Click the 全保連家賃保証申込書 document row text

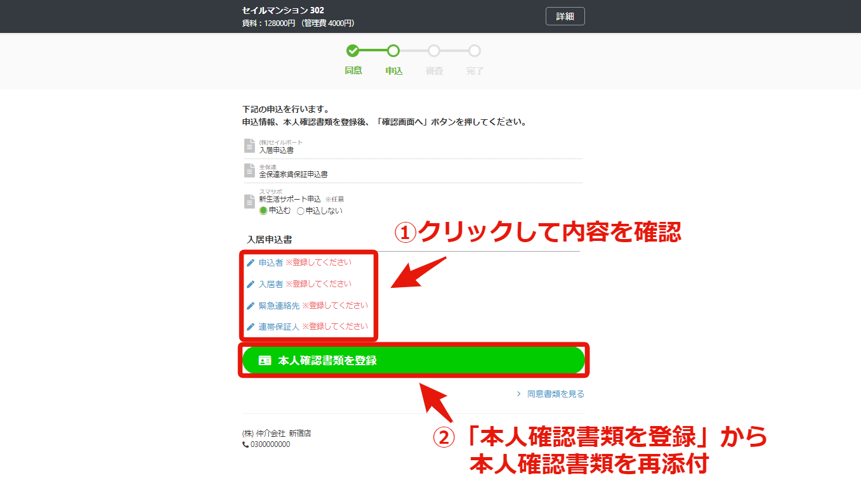tap(293, 174)
